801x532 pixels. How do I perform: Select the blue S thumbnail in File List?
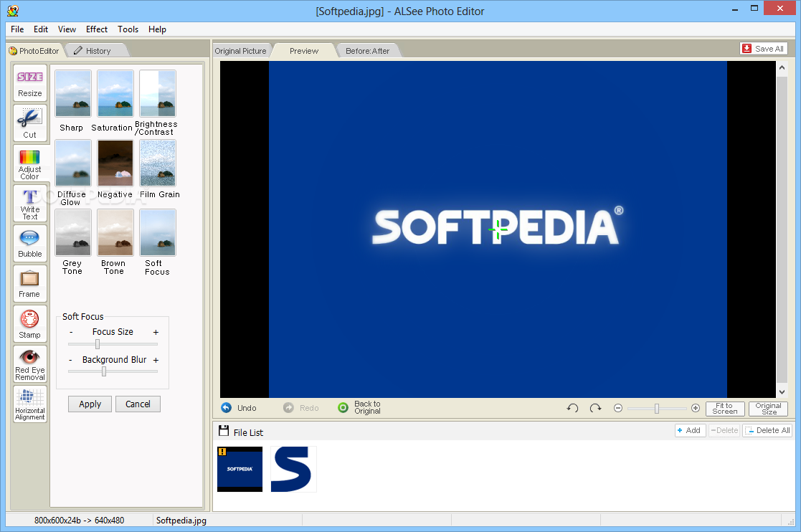(x=293, y=469)
